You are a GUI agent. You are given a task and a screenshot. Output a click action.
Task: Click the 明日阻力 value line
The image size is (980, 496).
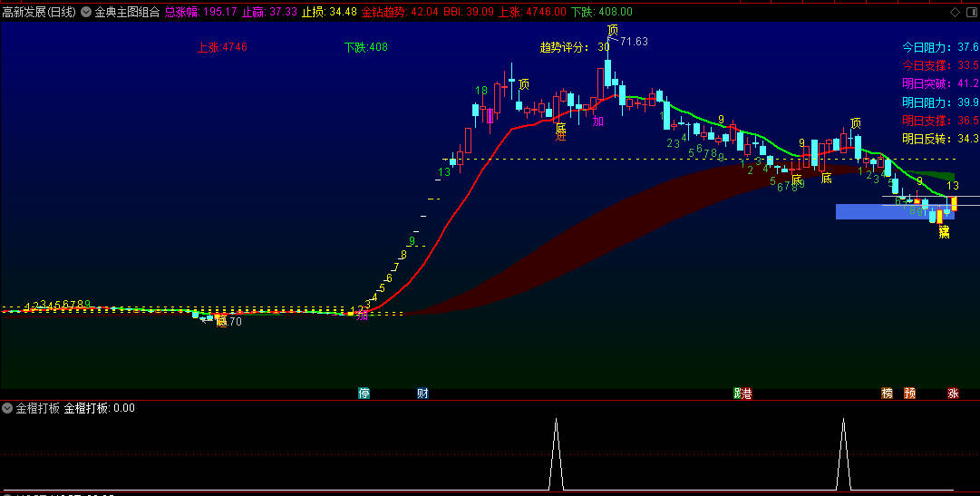[941, 102]
